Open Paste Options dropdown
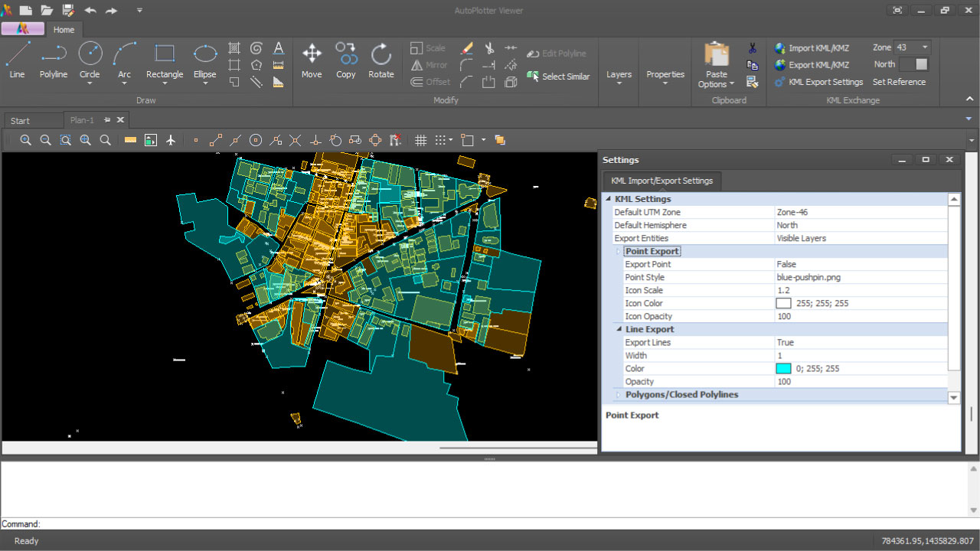The height and width of the screenshot is (551, 980). [717, 80]
